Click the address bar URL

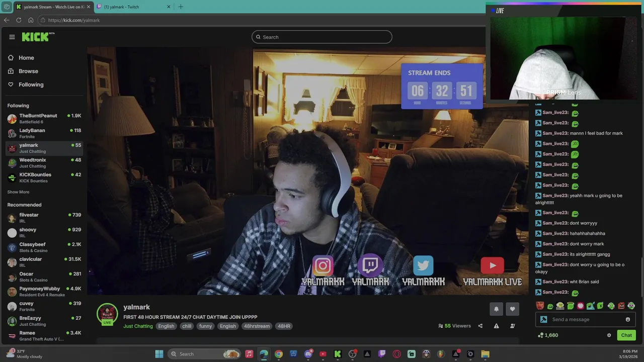pyautogui.click(x=74, y=20)
